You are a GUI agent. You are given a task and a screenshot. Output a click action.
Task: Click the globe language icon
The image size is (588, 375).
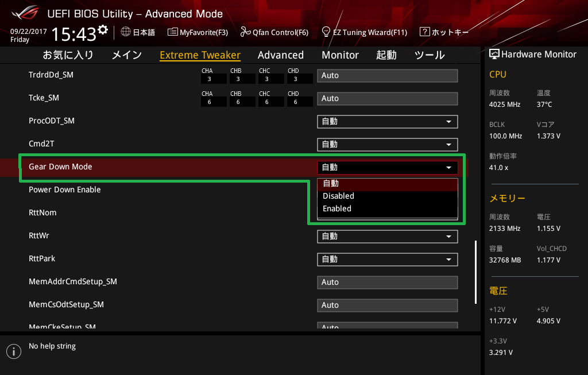[126, 32]
